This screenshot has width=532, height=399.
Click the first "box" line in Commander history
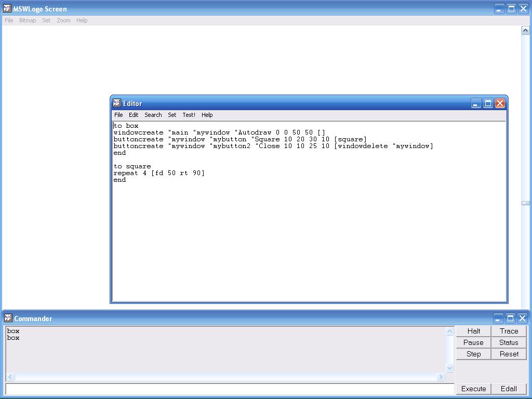[x=13, y=331]
